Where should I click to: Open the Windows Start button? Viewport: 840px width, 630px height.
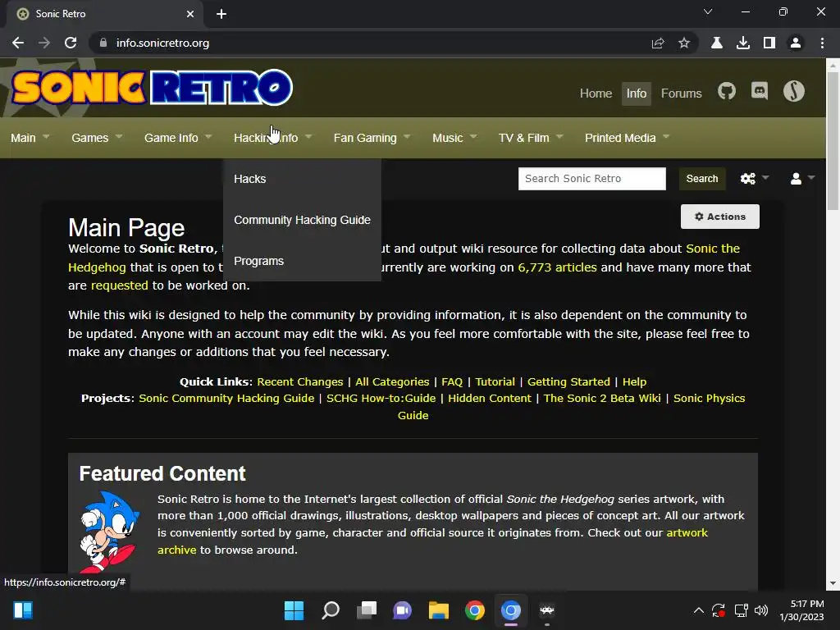[294, 610]
